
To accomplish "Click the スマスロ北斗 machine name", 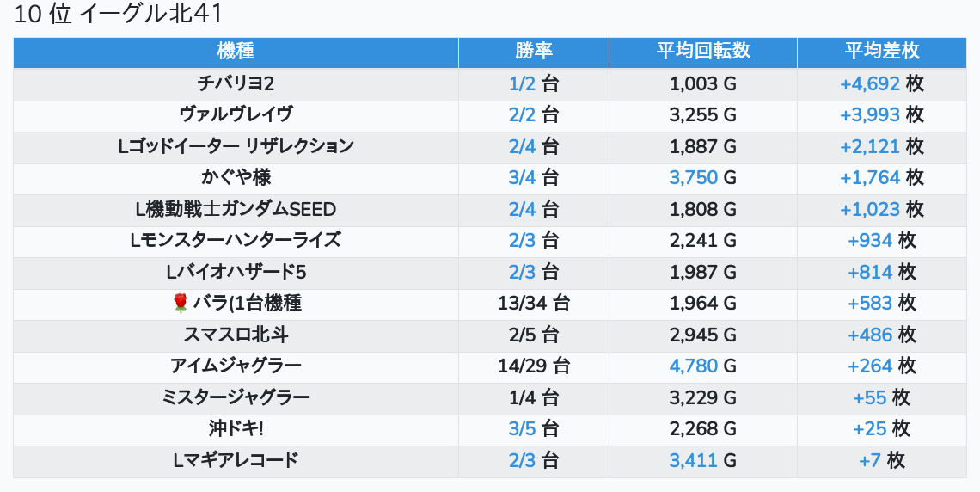I will [x=236, y=335].
